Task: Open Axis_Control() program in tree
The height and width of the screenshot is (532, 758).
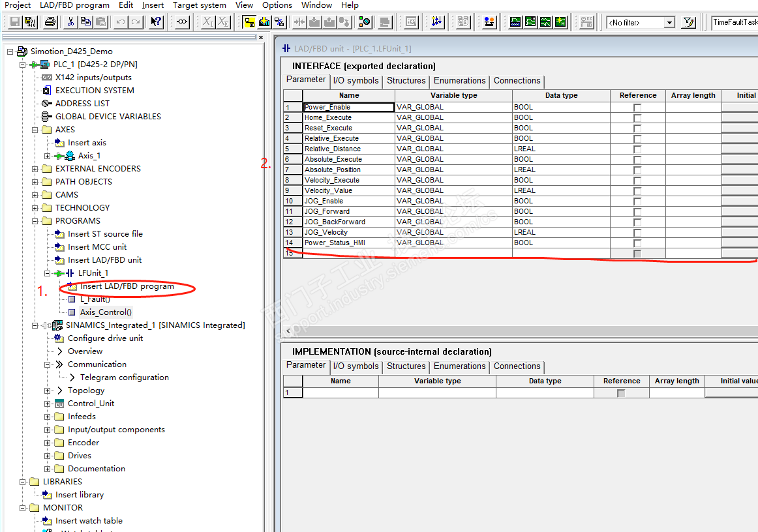Action: (x=106, y=312)
